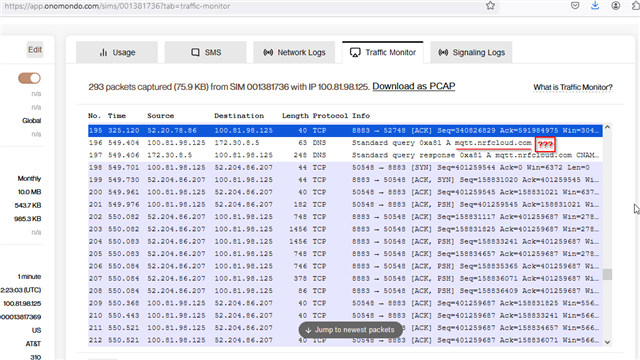Select packet number 210
The width and height of the screenshot is (640, 360).
(x=345, y=316)
